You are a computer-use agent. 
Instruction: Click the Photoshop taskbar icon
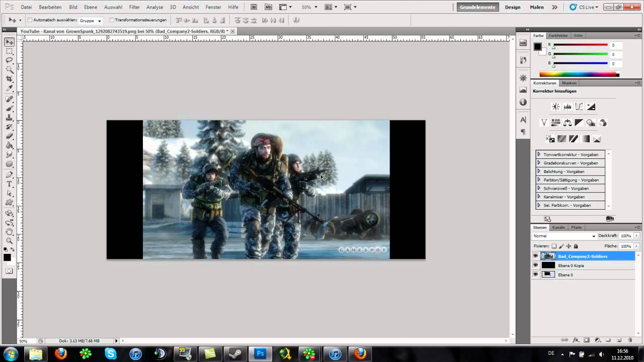coord(260,353)
